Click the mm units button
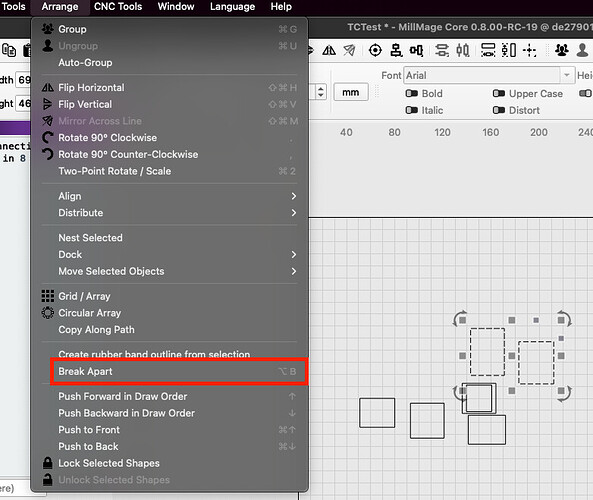Viewport: 593px width, 500px height. pos(351,92)
